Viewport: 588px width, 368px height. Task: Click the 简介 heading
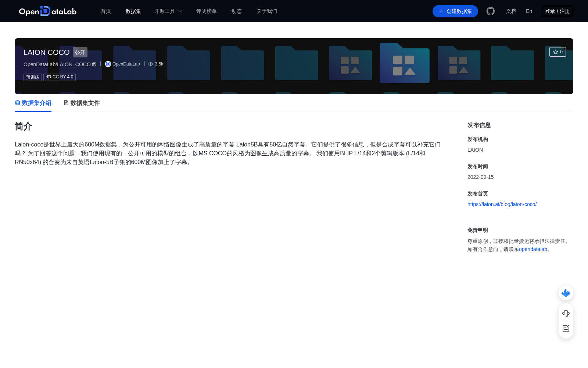pyautogui.click(x=24, y=126)
